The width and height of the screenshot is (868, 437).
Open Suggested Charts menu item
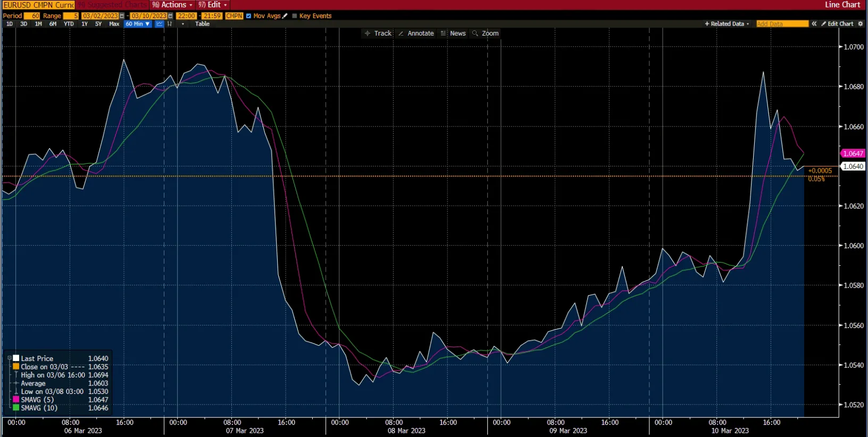pos(113,5)
